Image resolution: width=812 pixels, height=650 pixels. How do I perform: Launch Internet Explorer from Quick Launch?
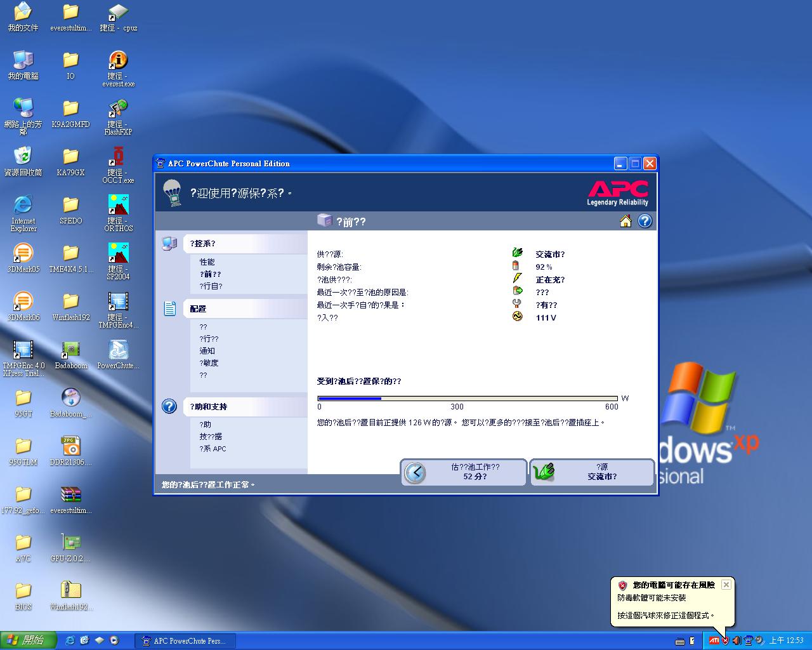click(x=70, y=640)
